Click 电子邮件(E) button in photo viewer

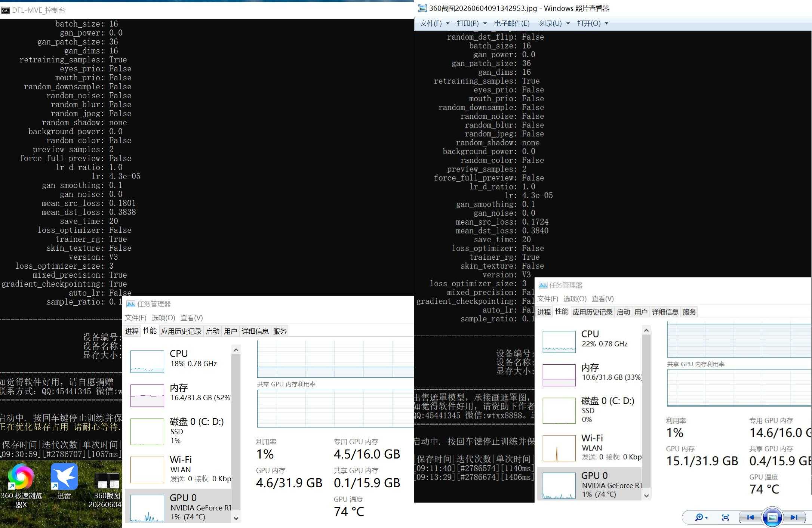512,23
